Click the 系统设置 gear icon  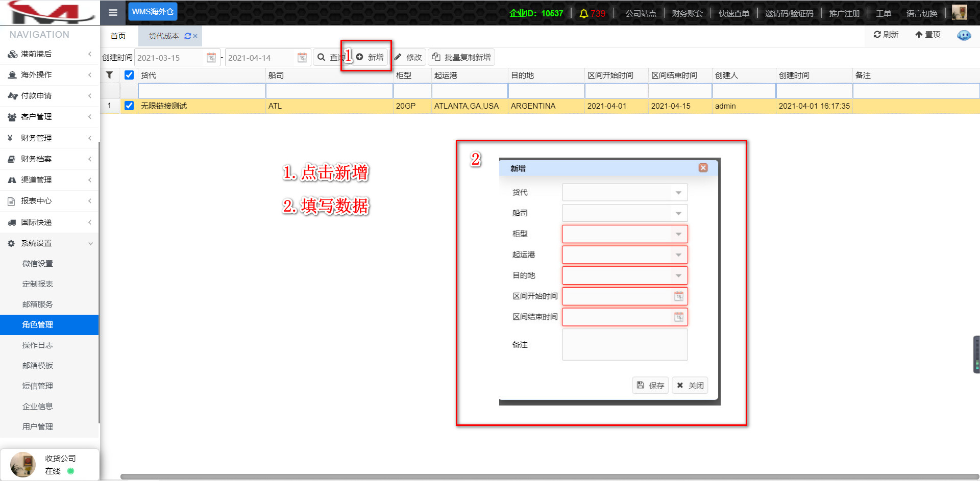click(x=11, y=243)
